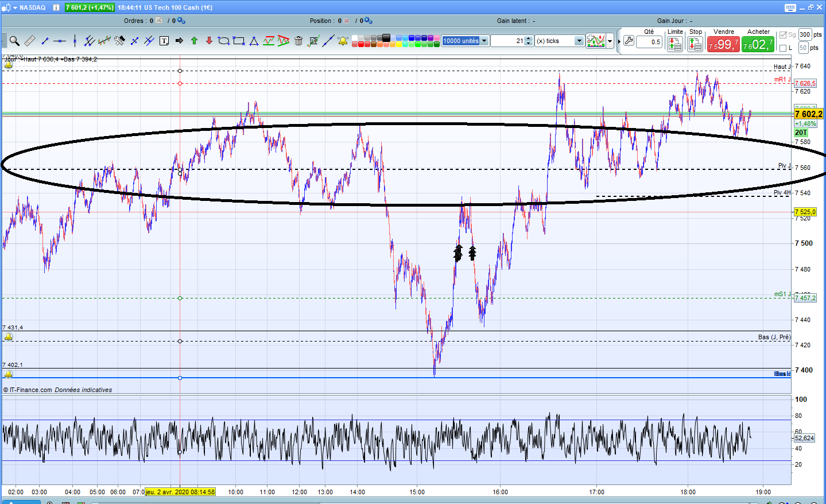The width and height of the screenshot is (826, 504).
Task: Click the 7 601,2 (+1,47%) price badge
Action: tap(90, 7)
